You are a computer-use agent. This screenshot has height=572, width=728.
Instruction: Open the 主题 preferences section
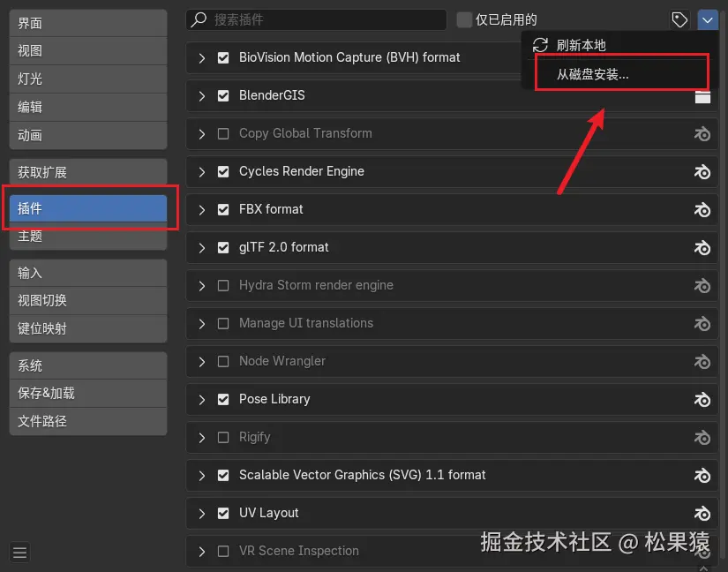[88, 237]
